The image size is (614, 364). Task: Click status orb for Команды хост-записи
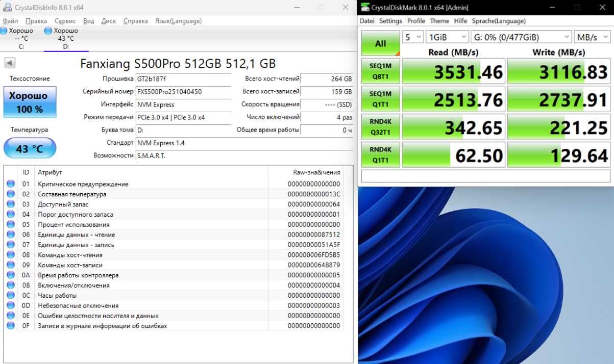coord(11,265)
